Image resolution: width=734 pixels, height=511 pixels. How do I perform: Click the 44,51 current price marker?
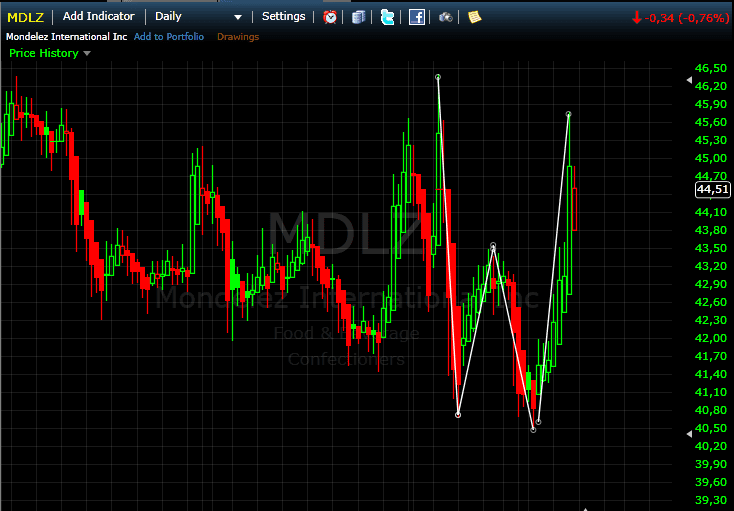click(712, 190)
